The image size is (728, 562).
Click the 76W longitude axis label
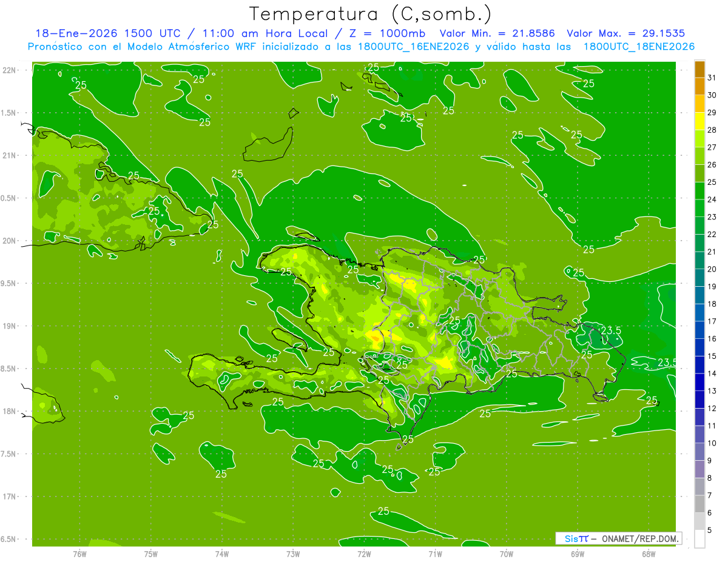pos(79,554)
